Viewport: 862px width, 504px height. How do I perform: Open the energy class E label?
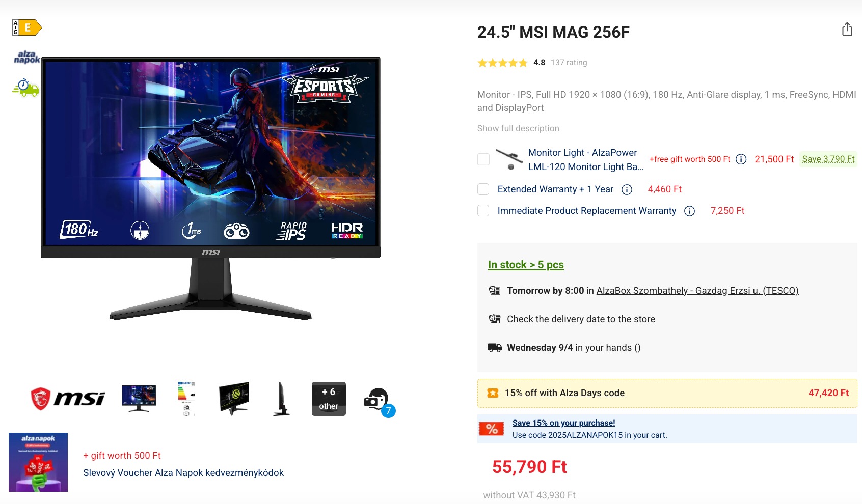[27, 27]
